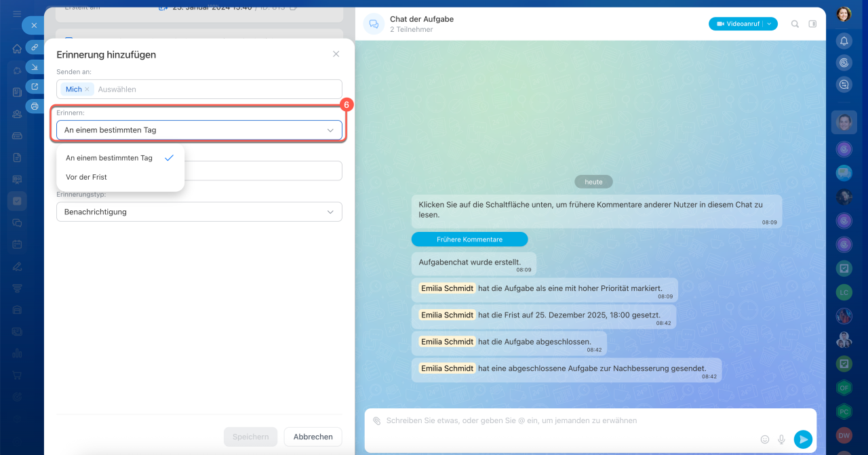Open the calendar icon in the left sidebar
This screenshot has height=455, width=868.
[x=17, y=244]
